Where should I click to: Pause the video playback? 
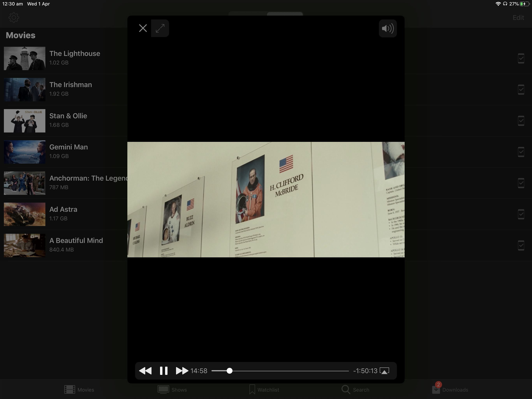coord(164,371)
